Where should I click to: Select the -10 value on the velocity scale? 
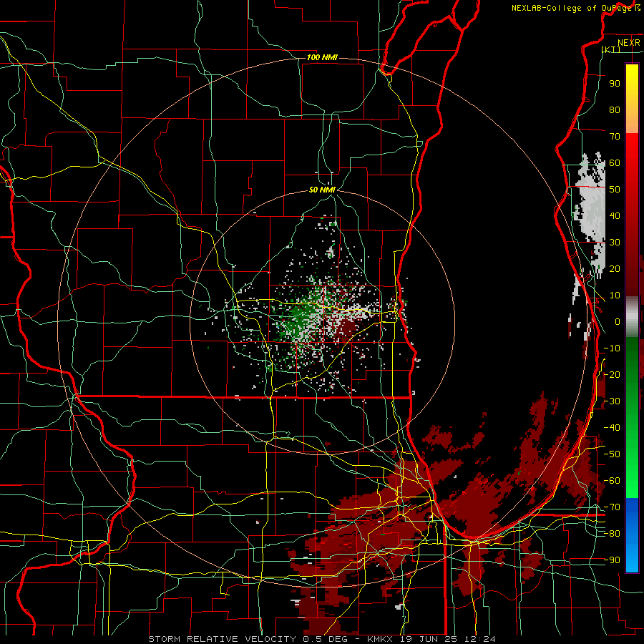coord(612,348)
